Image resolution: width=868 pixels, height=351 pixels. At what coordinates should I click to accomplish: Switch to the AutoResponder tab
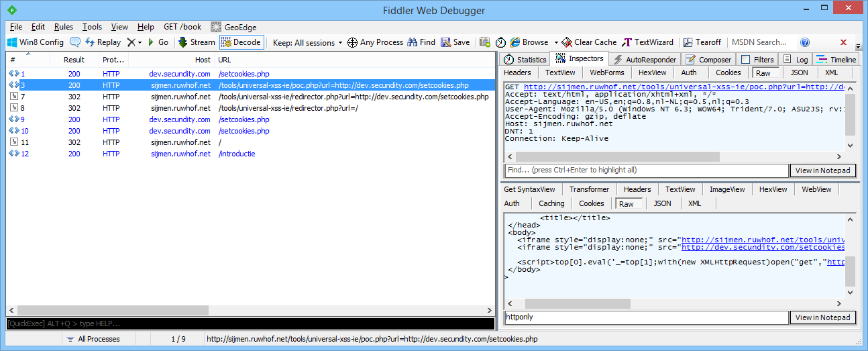pos(645,59)
